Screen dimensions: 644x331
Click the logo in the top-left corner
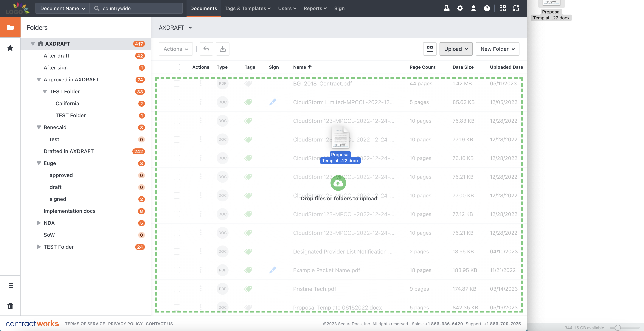click(x=18, y=8)
